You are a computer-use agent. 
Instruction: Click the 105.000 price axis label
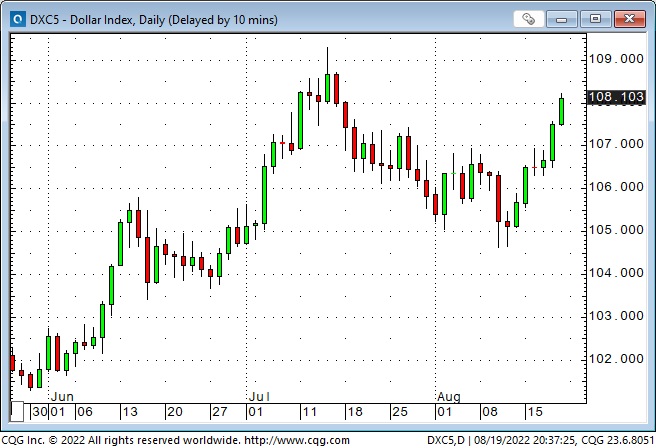click(616, 230)
